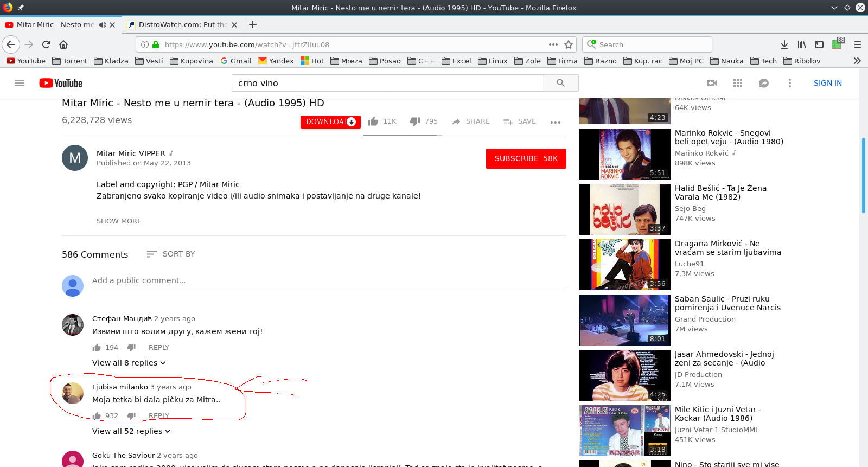This screenshot has width=868, height=467.
Task: Open Marinko Rokvic Snegovi thumbnail
Action: coord(625,154)
